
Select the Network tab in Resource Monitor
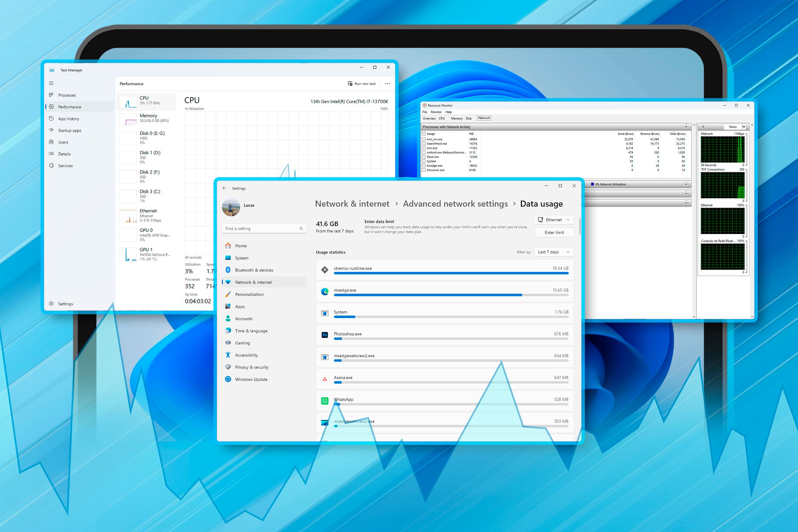485,118
